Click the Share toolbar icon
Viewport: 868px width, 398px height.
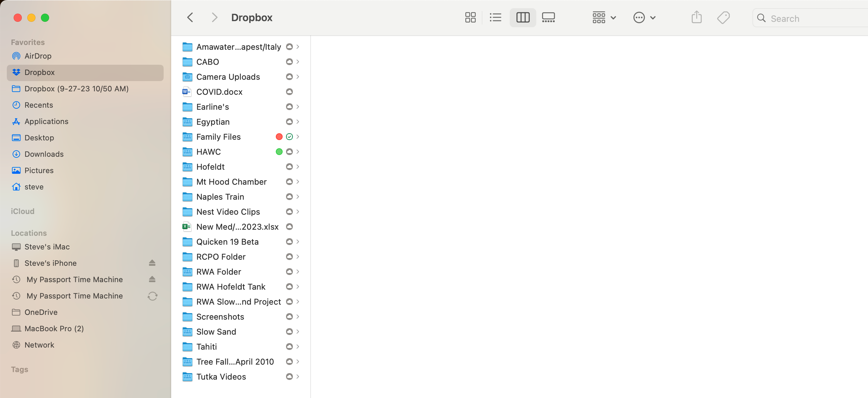point(697,18)
